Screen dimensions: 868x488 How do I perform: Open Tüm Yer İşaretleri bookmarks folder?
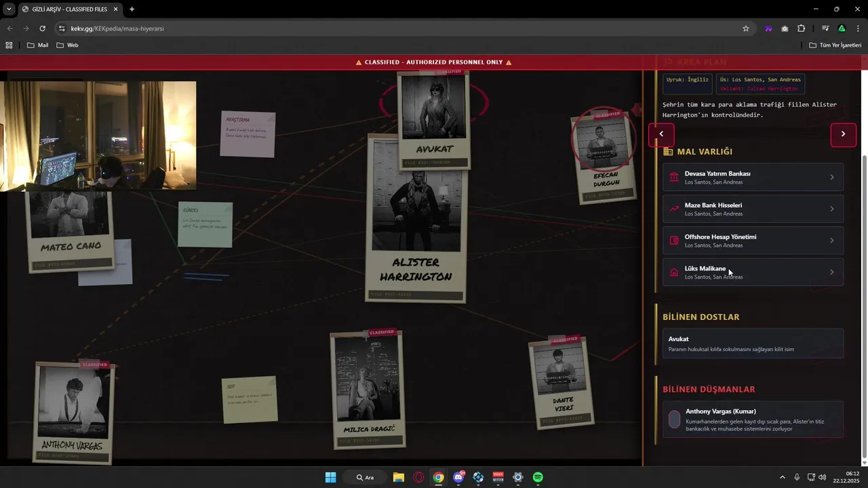tap(835, 45)
